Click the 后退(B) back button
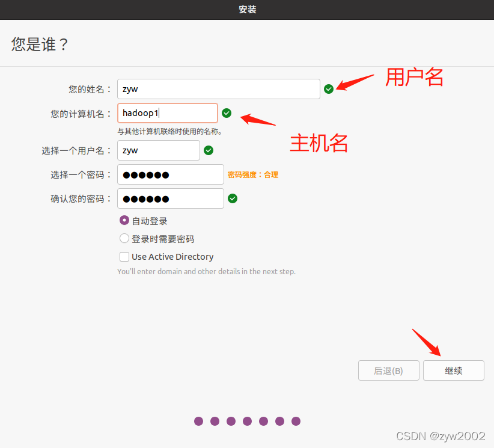The width and height of the screenshot is (494, 448). pos(388,370)
